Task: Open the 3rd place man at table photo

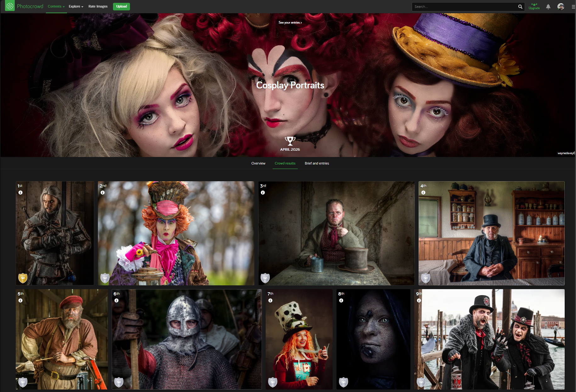Action: point(336,233)
